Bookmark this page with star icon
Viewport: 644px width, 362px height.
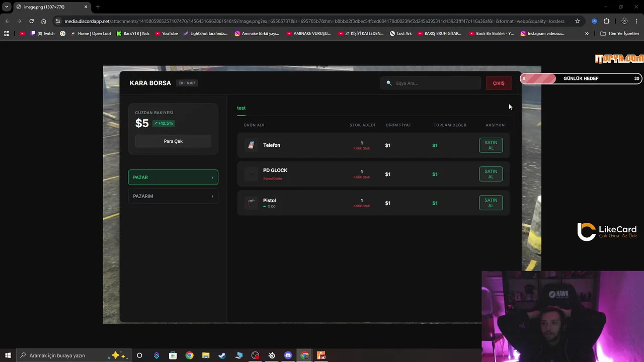click(578, 21)
